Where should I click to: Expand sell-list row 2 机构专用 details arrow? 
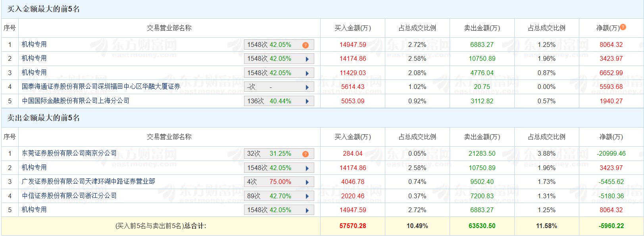(x=307, y=168)
